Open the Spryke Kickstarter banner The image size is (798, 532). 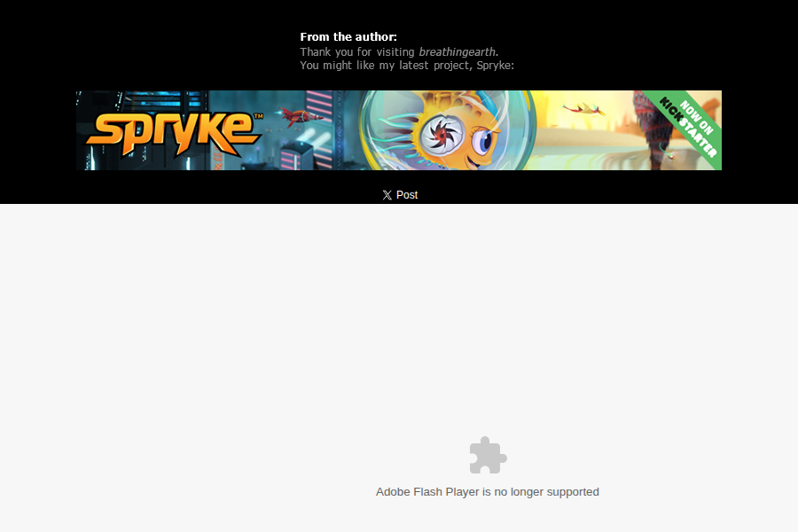398,130
